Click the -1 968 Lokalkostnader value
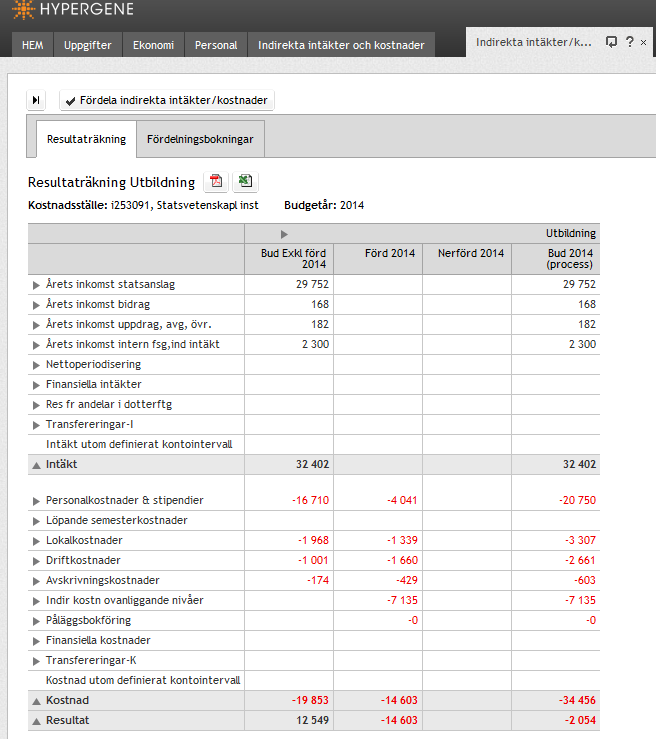Viewport: 656px width, 739px height. 313,540
